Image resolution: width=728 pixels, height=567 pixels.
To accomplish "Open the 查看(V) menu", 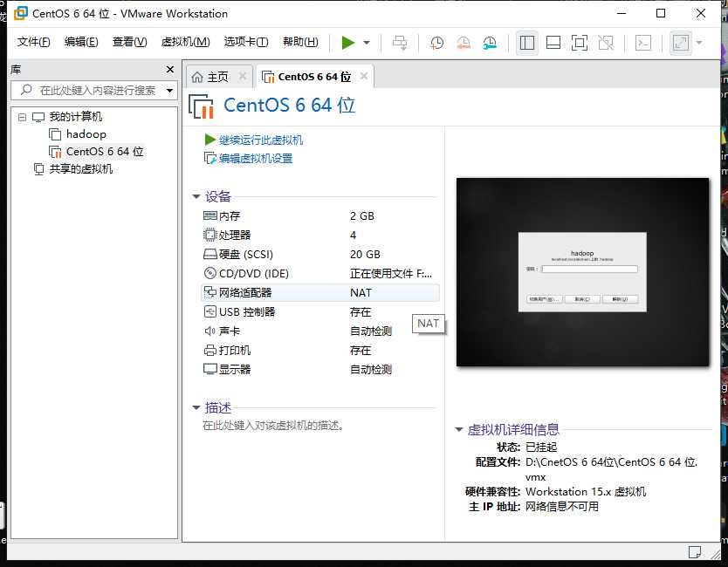I will (x=129, y=42).
